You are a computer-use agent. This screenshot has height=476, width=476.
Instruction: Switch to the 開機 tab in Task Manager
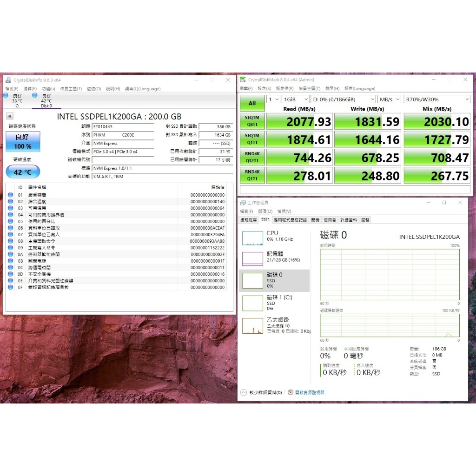tap(315, 220)
